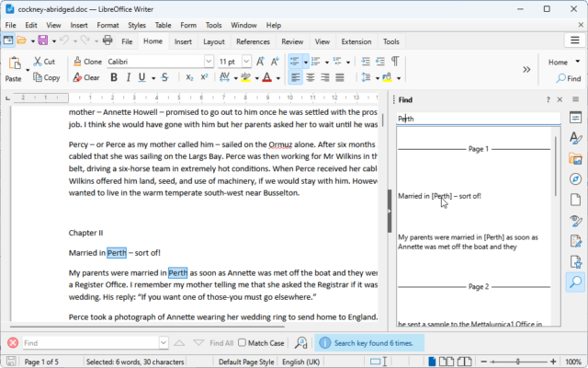
Task: Clear direct formatting
Action: (x=86, y=77)
